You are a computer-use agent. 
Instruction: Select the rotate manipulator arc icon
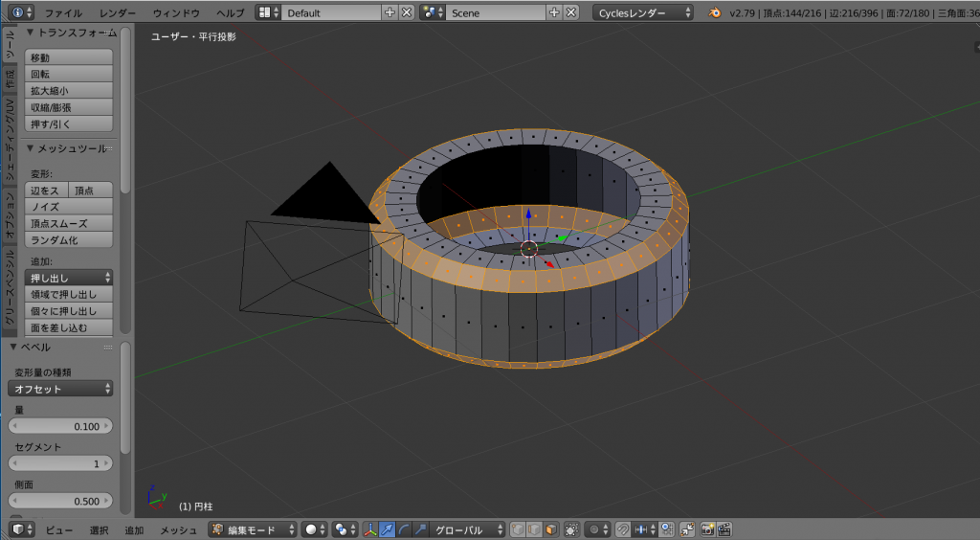coord(404,529)
